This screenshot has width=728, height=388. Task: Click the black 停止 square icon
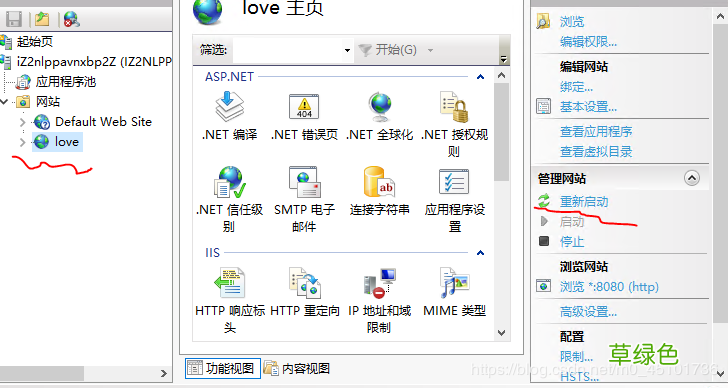(544, 241)
